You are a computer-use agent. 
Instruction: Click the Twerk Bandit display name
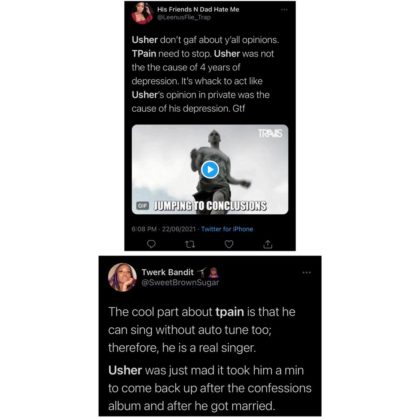[x=168, y=272]
